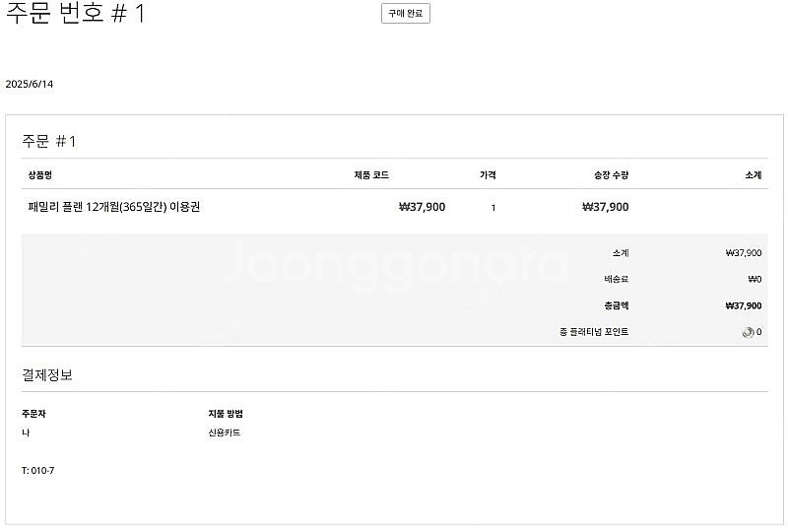The width and height of the screenshot is (788, 532).
Task: Click the 가격 column header
Action: [488, 175]
